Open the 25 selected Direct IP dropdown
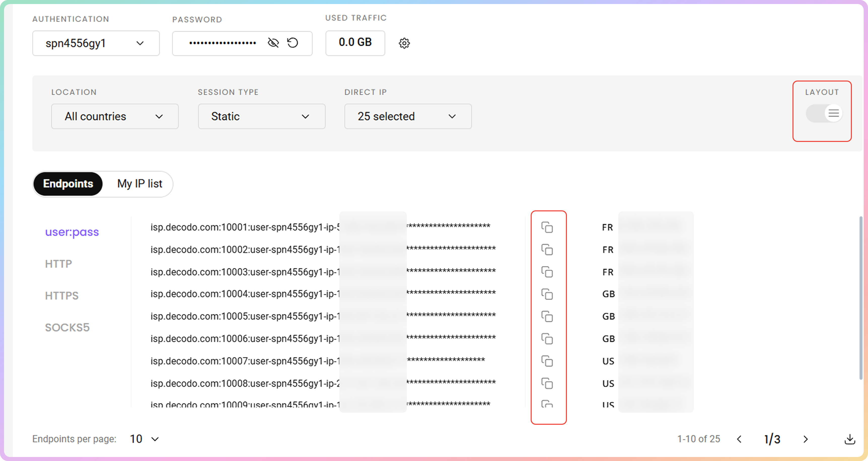 (408, 117)
